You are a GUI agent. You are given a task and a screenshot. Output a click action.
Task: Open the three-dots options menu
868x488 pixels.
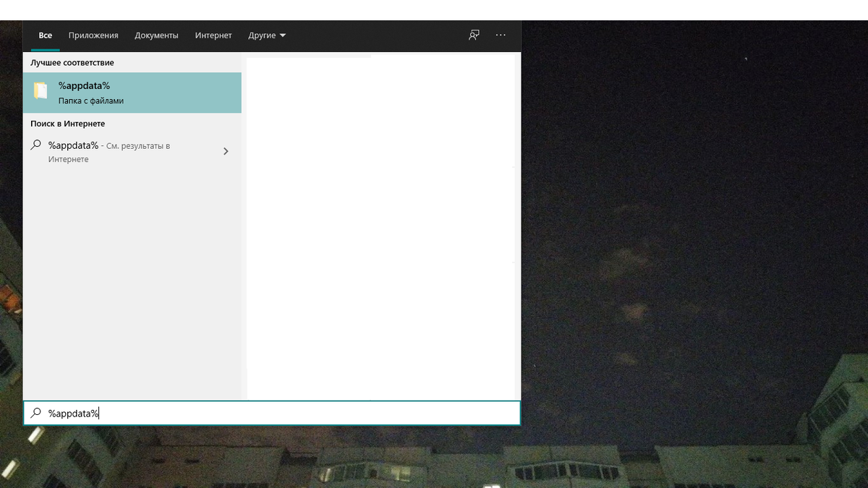coord(501,35)
